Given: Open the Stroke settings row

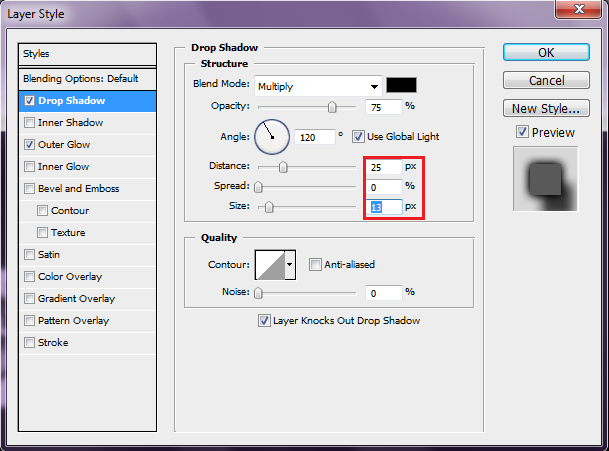Looking at the screenshot, I should (87, 343).
